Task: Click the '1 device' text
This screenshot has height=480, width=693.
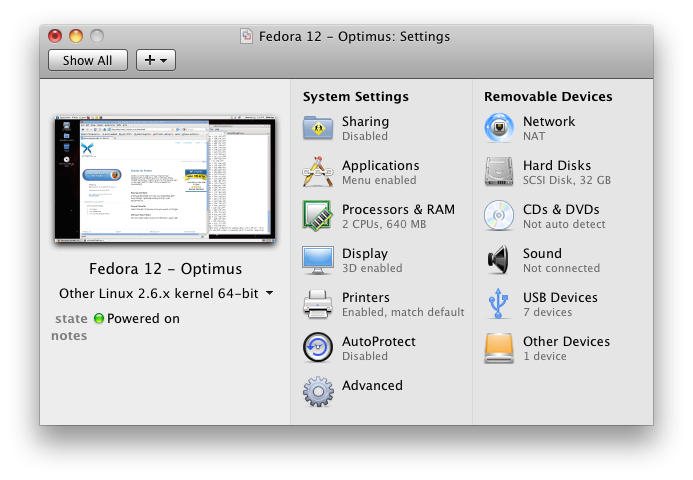Action: (545, 356)
